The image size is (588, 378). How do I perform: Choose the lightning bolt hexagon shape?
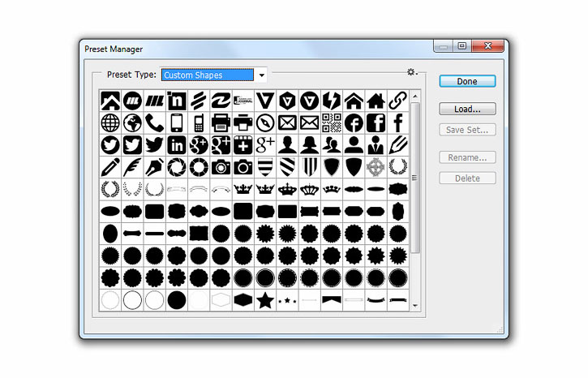(332, 101)
